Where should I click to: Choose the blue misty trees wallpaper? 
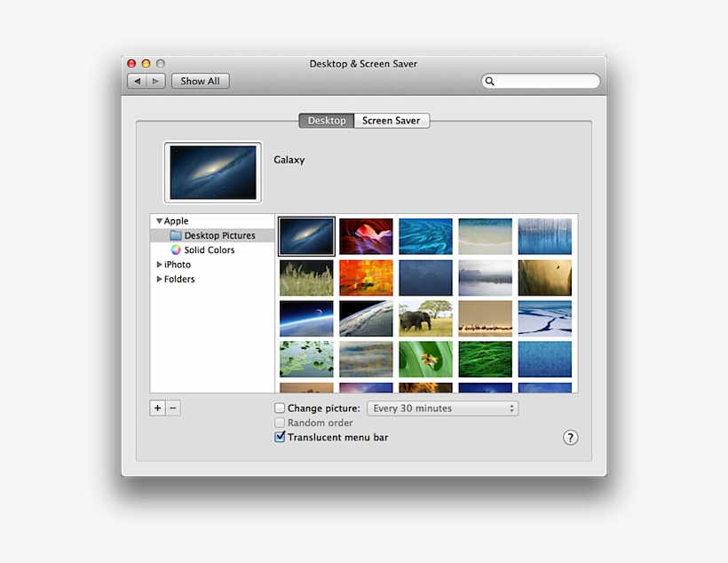[544, 236]
